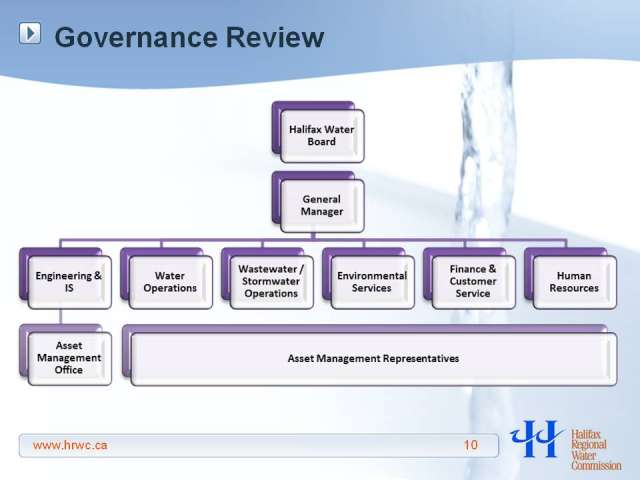Click the Finance & Customer Service box

tap(473, 282)
